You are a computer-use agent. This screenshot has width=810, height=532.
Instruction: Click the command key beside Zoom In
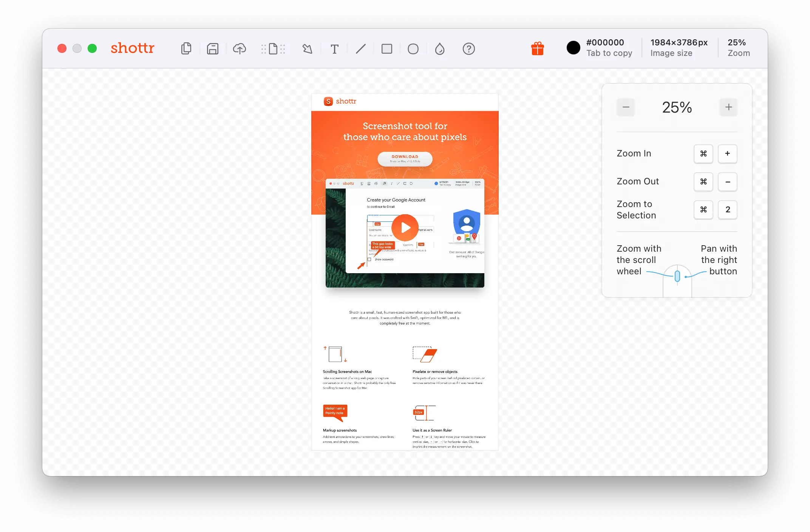tap(703, 154)
